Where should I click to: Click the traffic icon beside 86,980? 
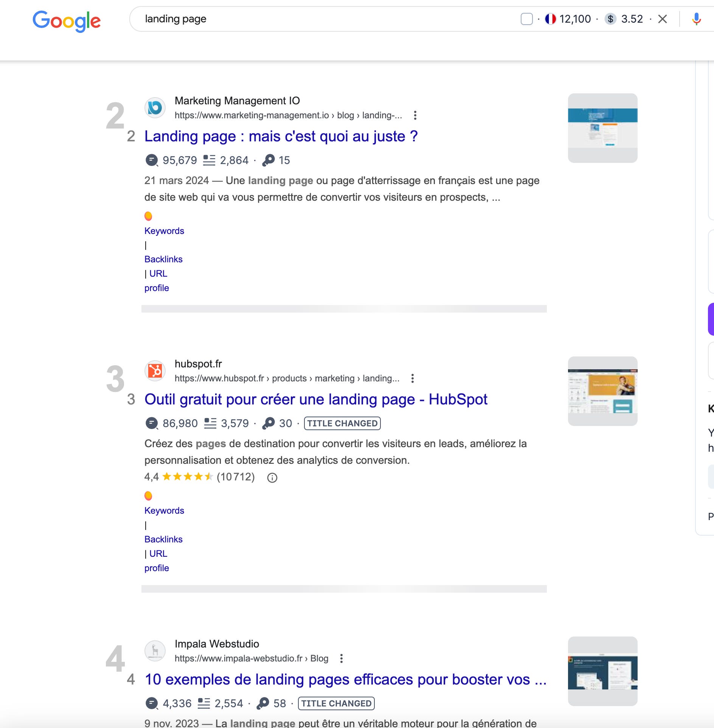click(x=152, y=423)
